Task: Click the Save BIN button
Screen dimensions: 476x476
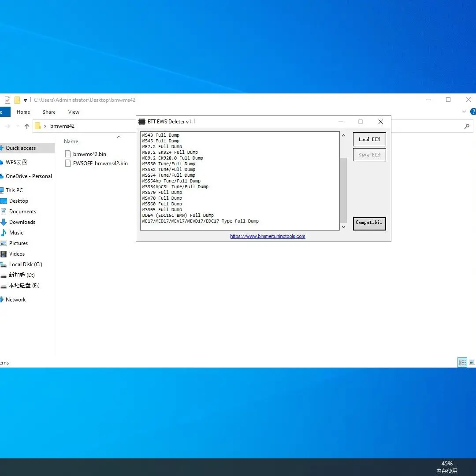Action: pyautogui.click(x=369, y=155)
